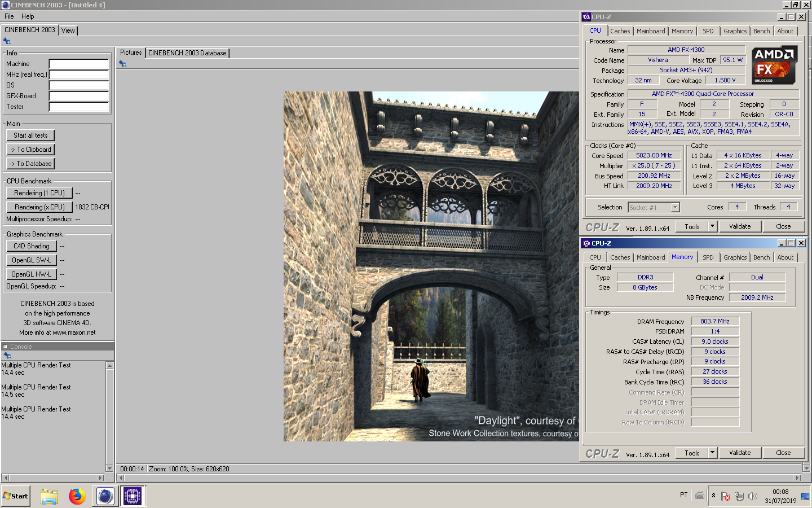Image resolution: width=812 pixels, height=508 pixels.
Task: Click the console scrollbar up arrow
Action: pyautogui.click(x=109, y=365)
